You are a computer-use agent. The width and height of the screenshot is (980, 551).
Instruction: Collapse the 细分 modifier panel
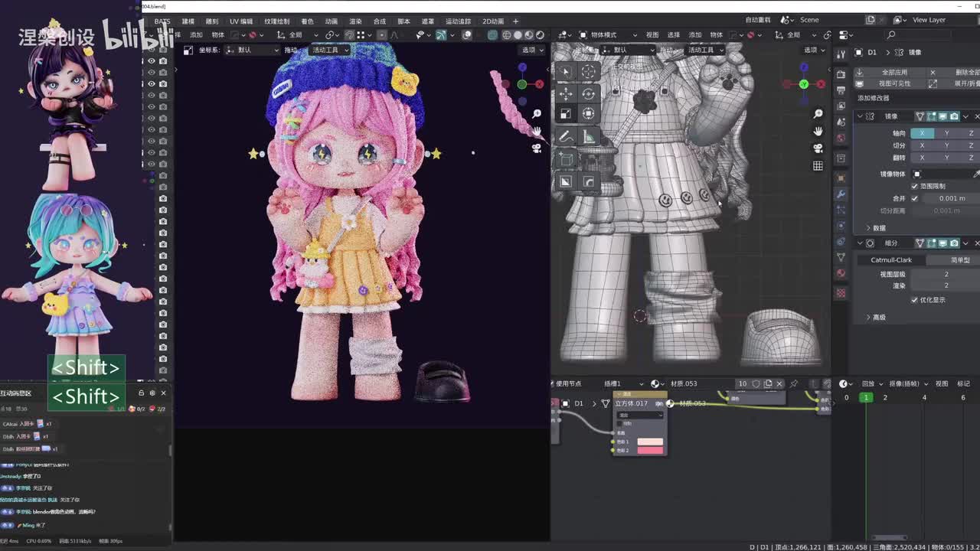[860, 243]
